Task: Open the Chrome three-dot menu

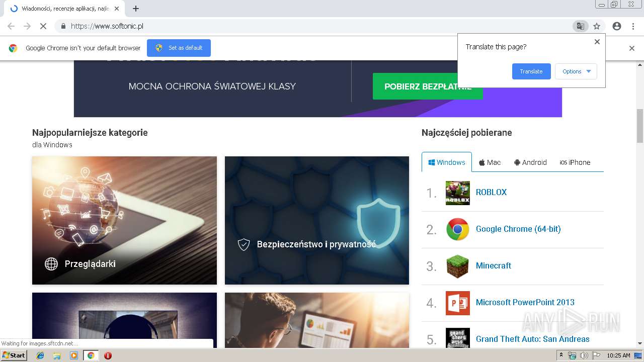Action: 633,26
